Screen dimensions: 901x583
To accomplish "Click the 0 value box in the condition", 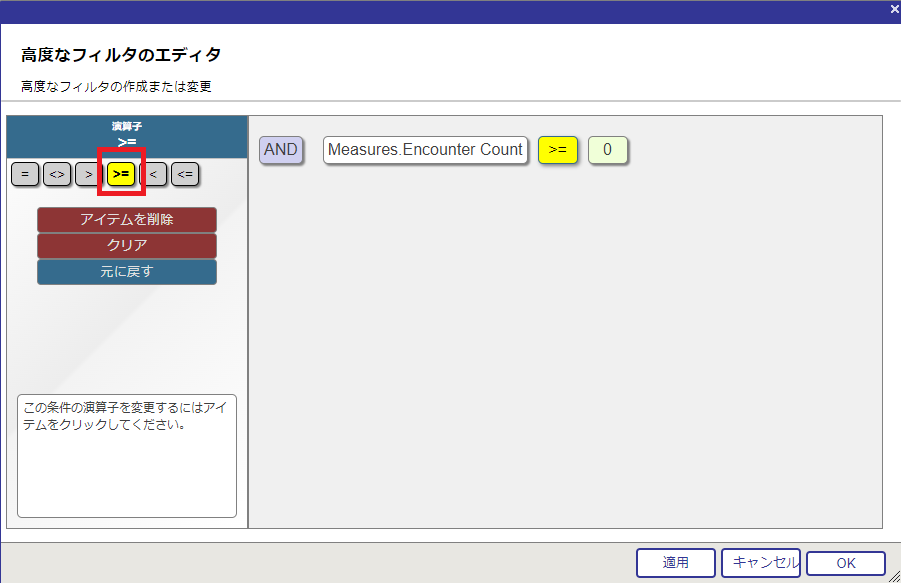I will tap(607, 150).
